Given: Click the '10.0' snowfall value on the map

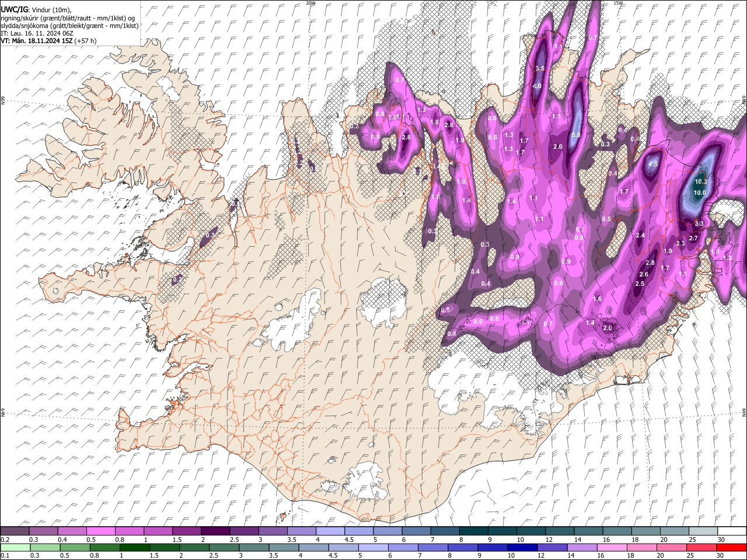Looking at the screenshot, I should [x=700, y=192].
